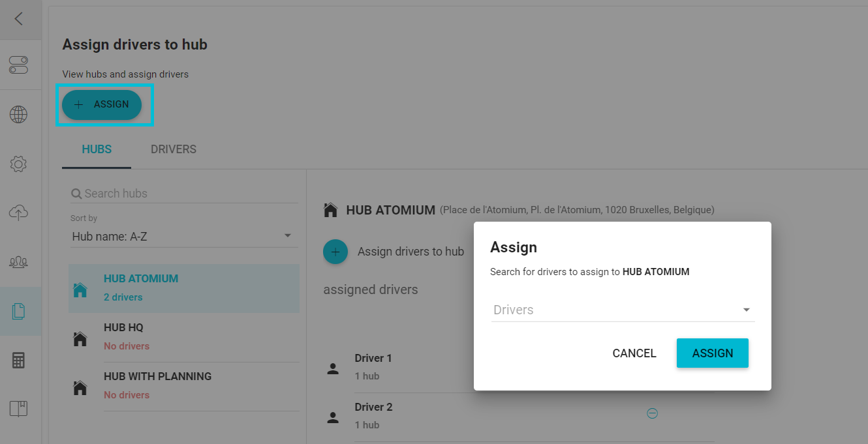Open the Drivers dropdown in the dialog
868x444 pixels.
click(623, 310)
